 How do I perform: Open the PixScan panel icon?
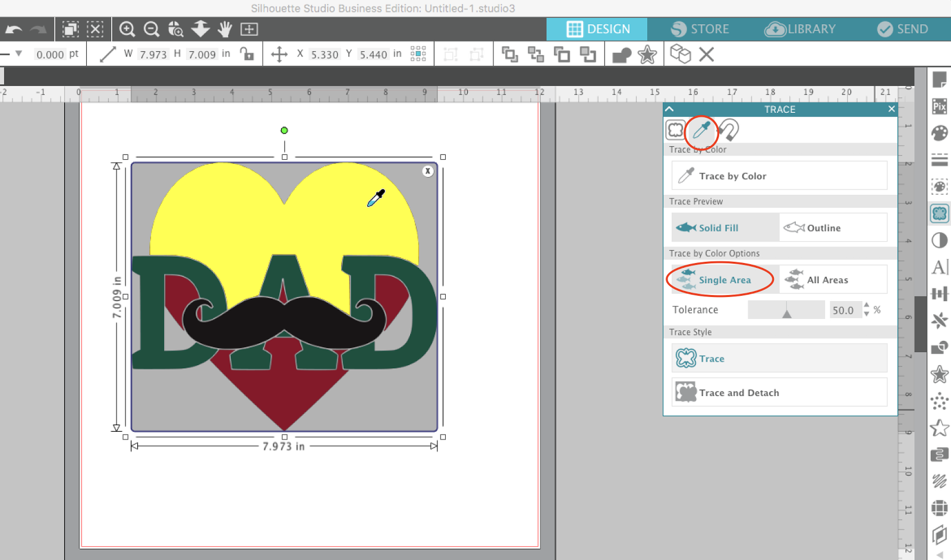coord(939,106)
